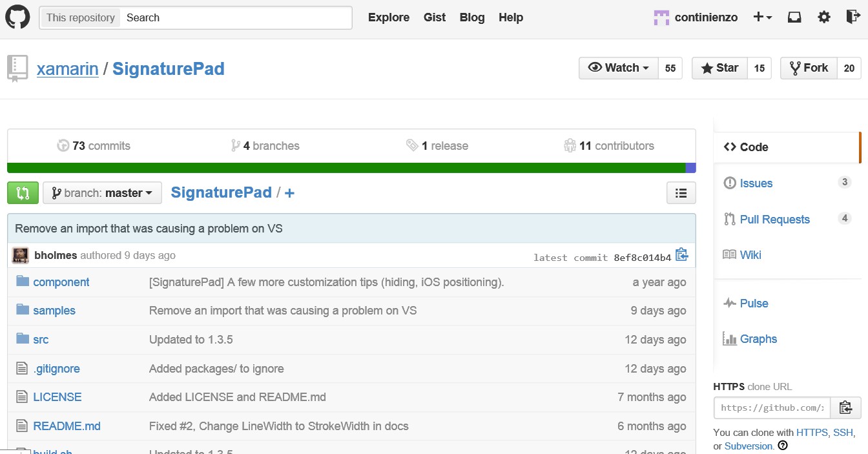Viewport: 868px width, 454px height.
Task: Open the Explore menu item
Action: click(389, 17)
